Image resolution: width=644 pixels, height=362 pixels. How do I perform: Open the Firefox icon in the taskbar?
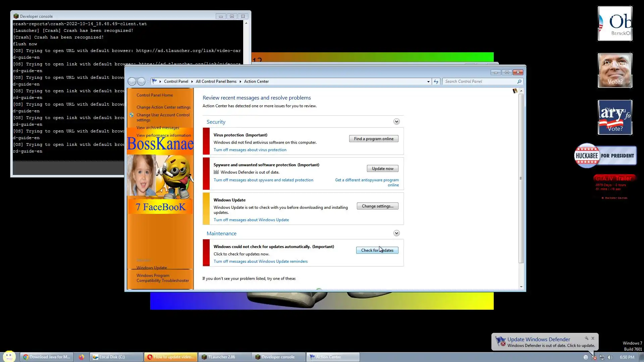[82, 357]
